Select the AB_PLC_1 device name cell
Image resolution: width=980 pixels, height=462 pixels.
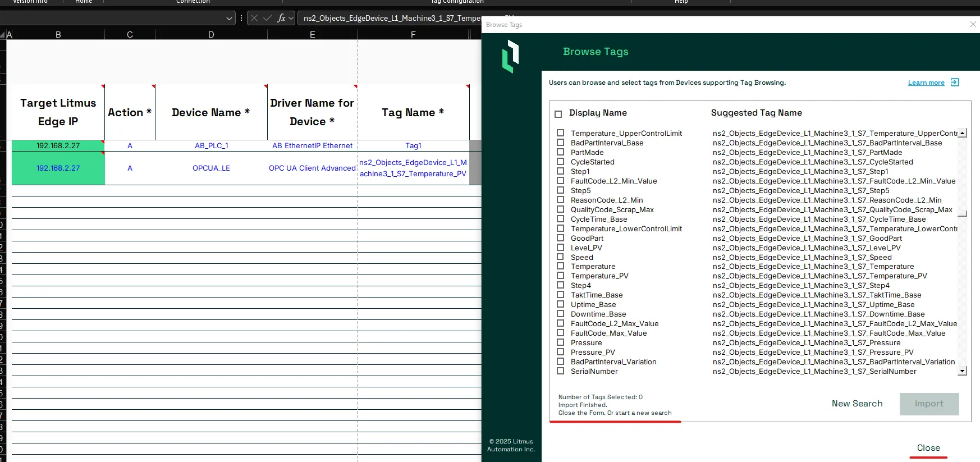(x=211, y=145)
